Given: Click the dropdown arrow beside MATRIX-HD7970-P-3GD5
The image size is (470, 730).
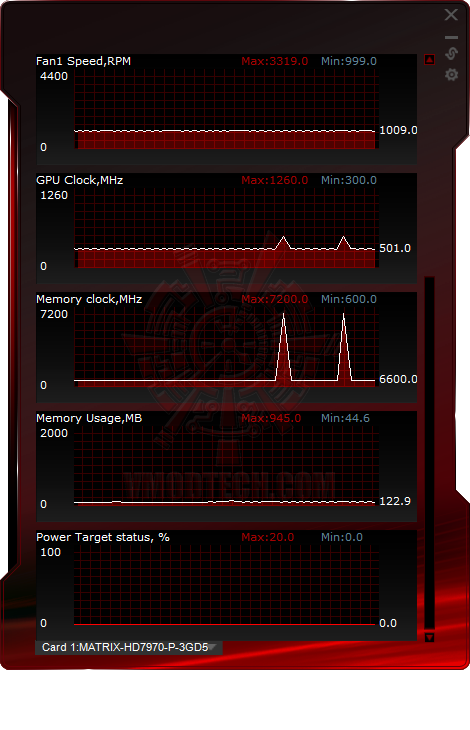Looking at the screenshot, I should pyautogui.click(x=212, y=647).
